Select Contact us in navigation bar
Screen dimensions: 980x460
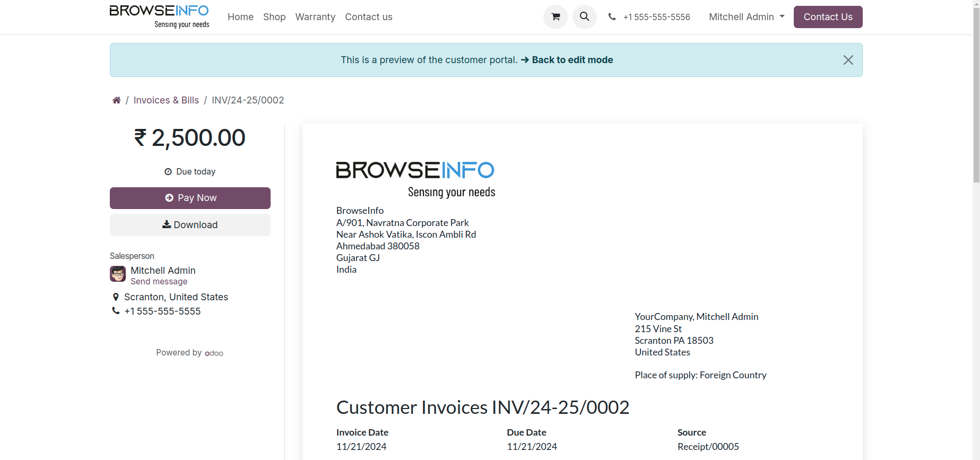[x=368, y=17]
